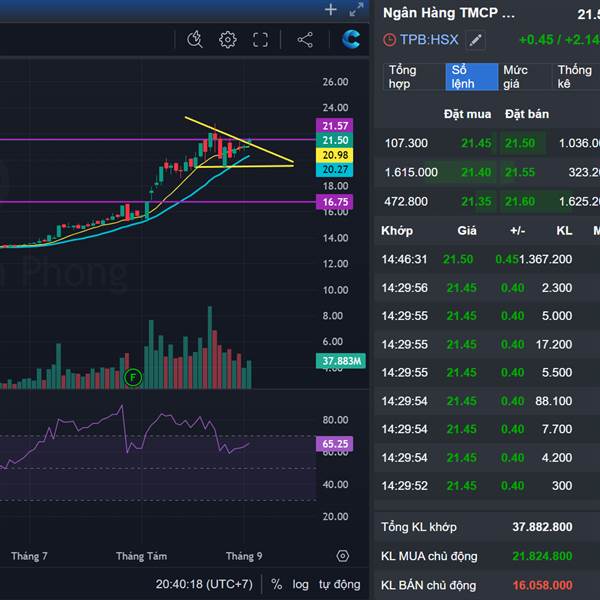Click the Đặt bán column header
Image resolution: width=600 pixels, height=600 pixels.
pyautogui.click(x=527, y=114)
